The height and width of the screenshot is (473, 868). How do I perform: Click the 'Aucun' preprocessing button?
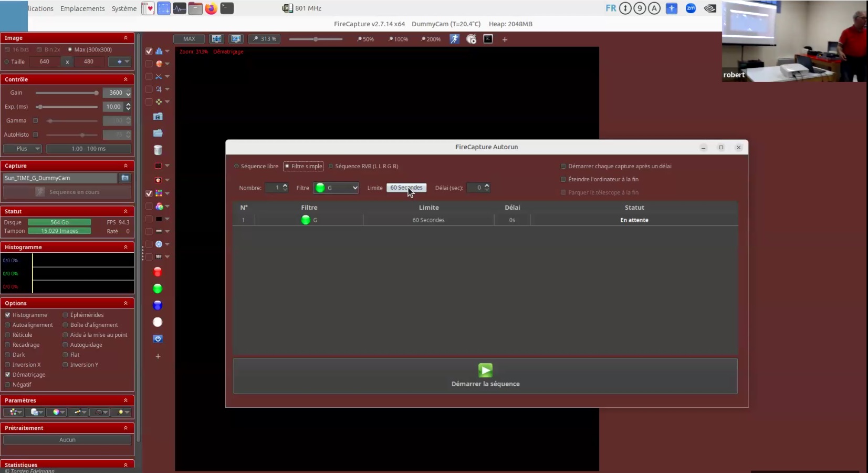pyautogui.click(x=67, y=440)
